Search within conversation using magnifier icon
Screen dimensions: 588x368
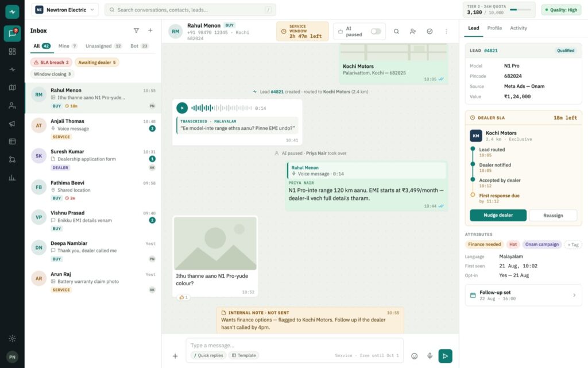[396, 32]
